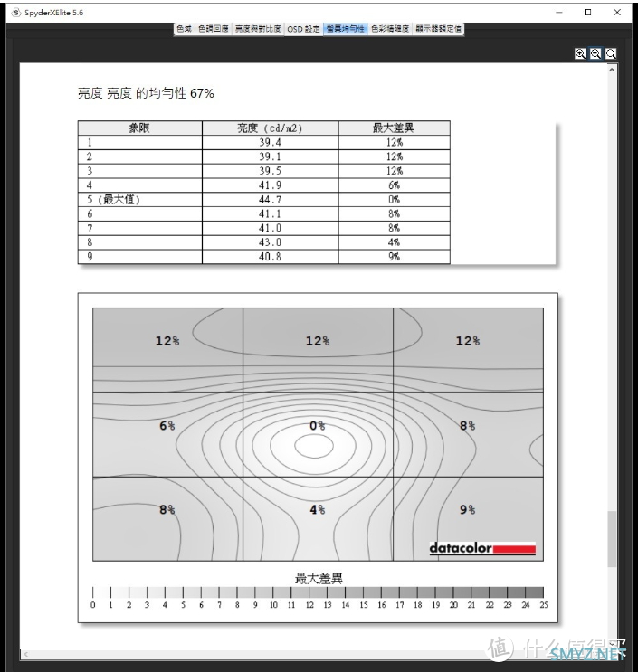
Task: Open the 亮度與對比度 tab
Action: [x=258, y=29]
